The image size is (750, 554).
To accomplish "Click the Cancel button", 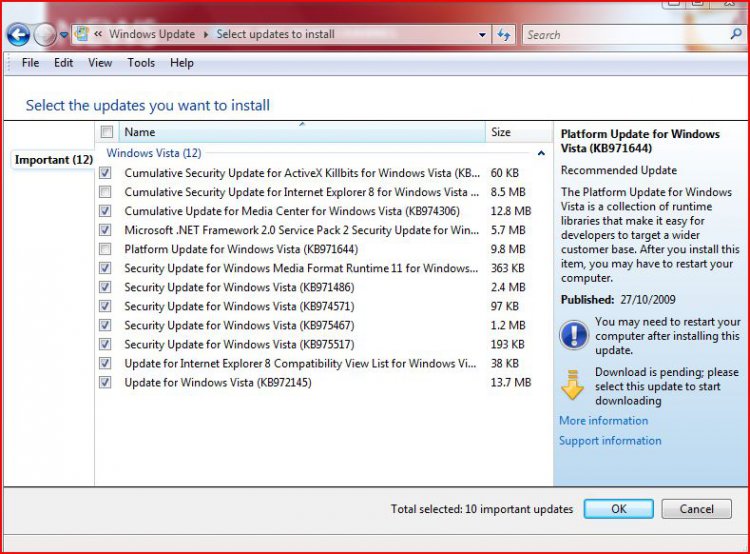I will [696, 509].
